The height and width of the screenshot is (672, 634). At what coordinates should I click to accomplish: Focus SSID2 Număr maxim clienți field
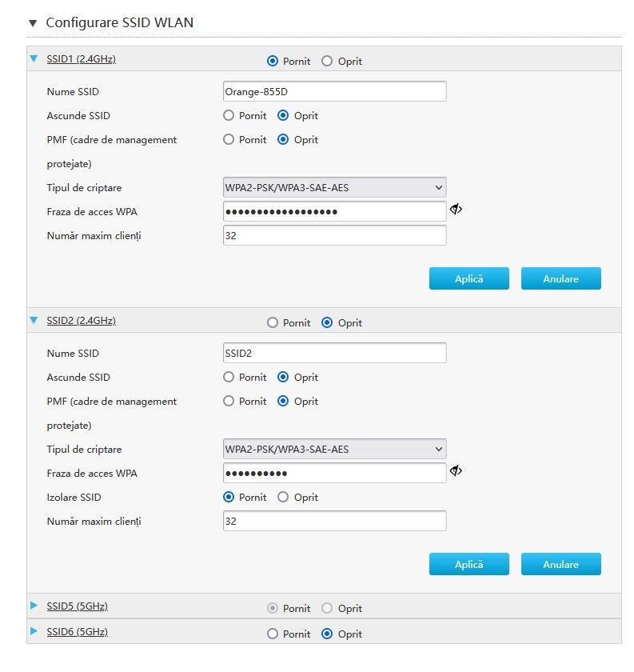tap(334, 521)
